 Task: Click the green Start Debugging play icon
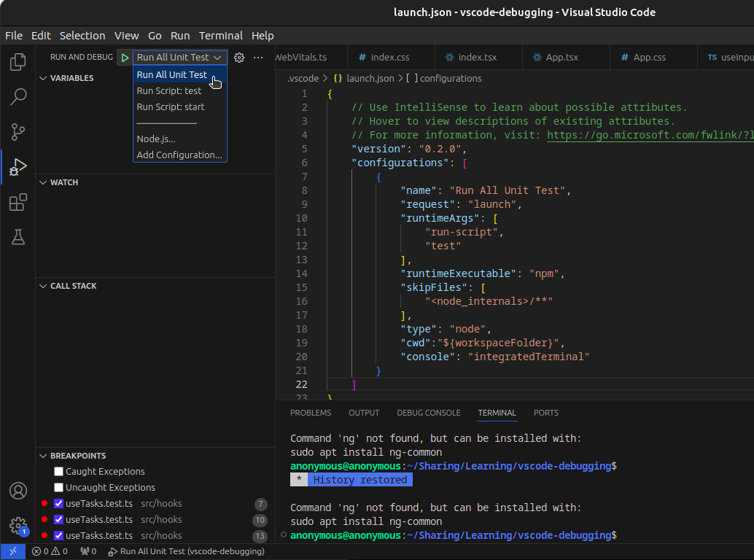click(x=125, y=58)
